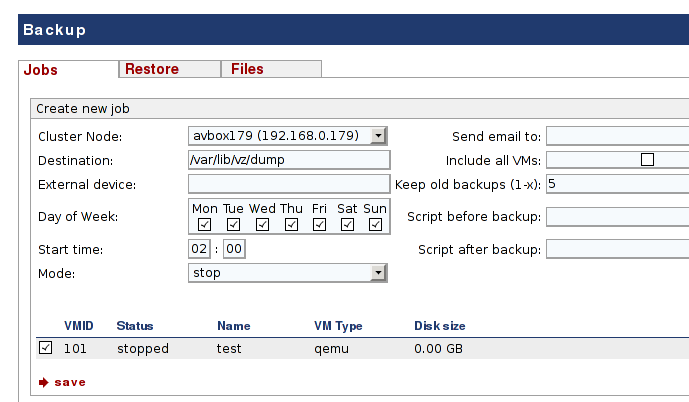Toggle the Wed checkbox
The width and height of the screenshot is (689, 402).
pyautogui.click(x=262, y=225)
